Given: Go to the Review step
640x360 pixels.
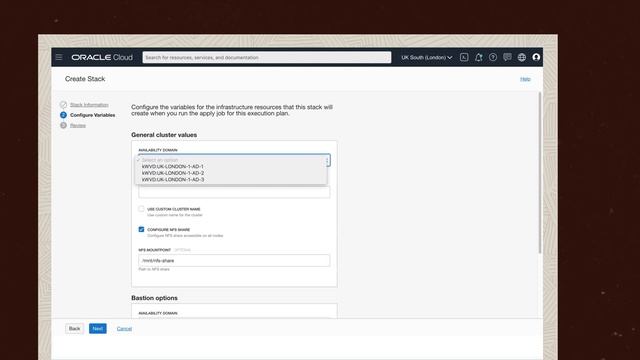Looking at the screenshot, I should 78,125.
